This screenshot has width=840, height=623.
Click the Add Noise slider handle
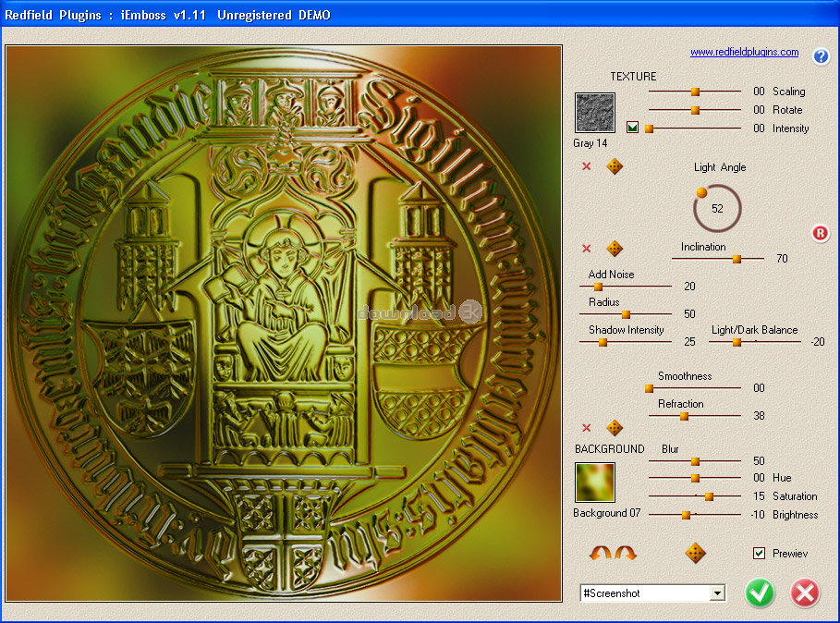[x=598, y=287]
